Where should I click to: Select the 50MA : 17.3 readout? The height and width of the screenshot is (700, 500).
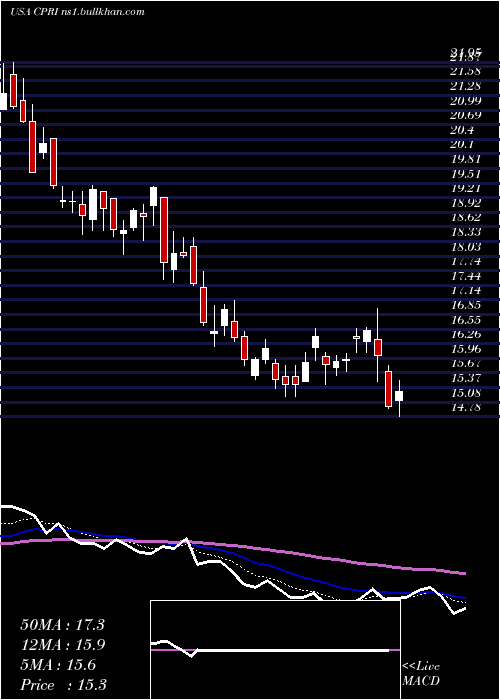click(62, 625)
